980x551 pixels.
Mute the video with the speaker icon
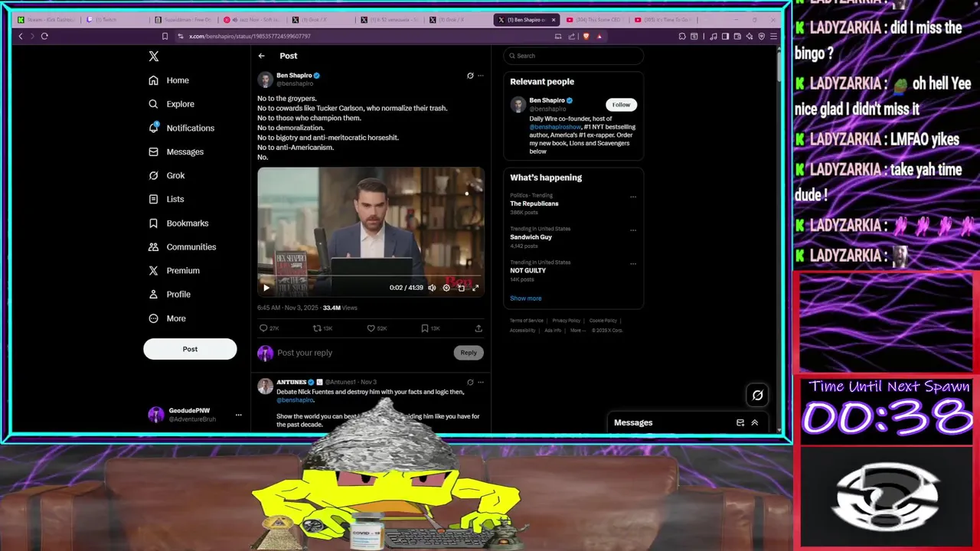coord(432,288)
